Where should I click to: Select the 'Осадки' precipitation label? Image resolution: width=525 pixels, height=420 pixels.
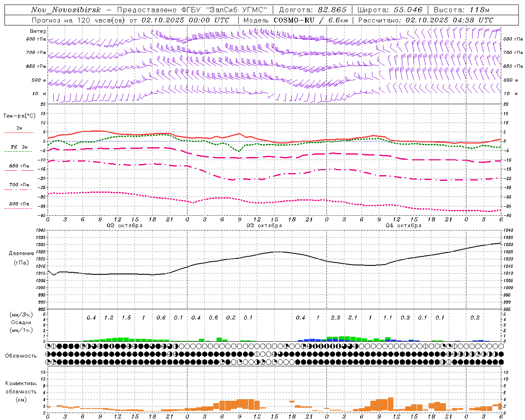pos(21,322)
